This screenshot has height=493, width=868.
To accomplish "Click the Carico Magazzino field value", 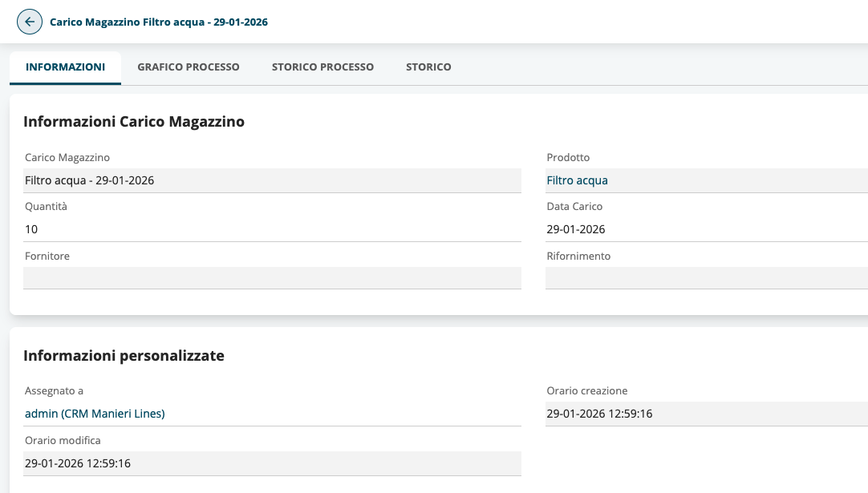I will click(x=273, y=180).
